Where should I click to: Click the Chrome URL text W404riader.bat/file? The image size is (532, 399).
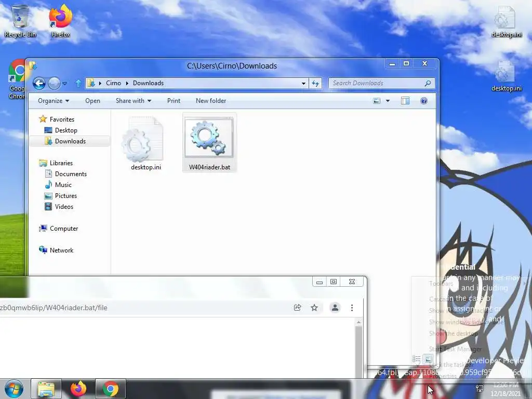77,308
